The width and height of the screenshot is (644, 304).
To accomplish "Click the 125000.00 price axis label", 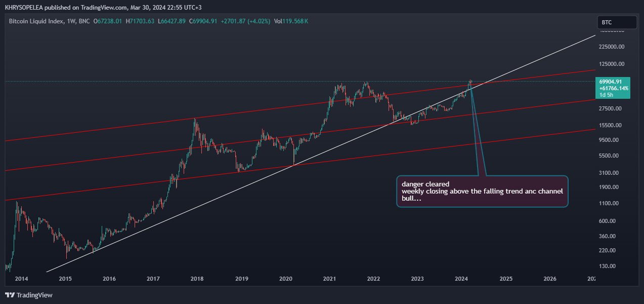I will (x=611, y=64).
